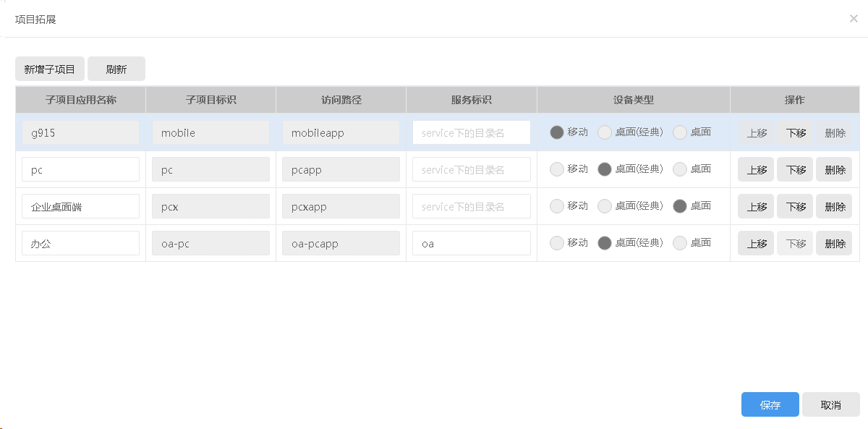The width and height of the screenshot is (868, 429).
Task: Select 桌面 radio for the pc row
Action: tap(680, 169)
